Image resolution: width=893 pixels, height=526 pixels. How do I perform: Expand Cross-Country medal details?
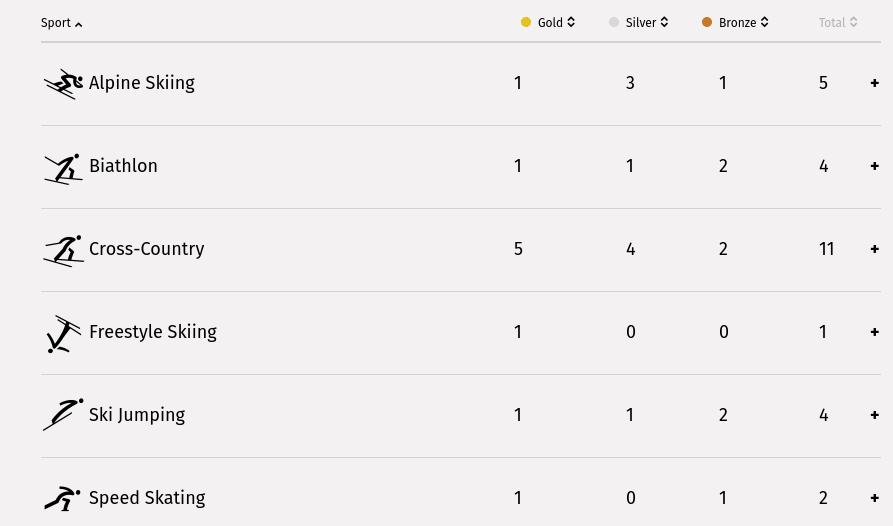[x=875, y=249]
